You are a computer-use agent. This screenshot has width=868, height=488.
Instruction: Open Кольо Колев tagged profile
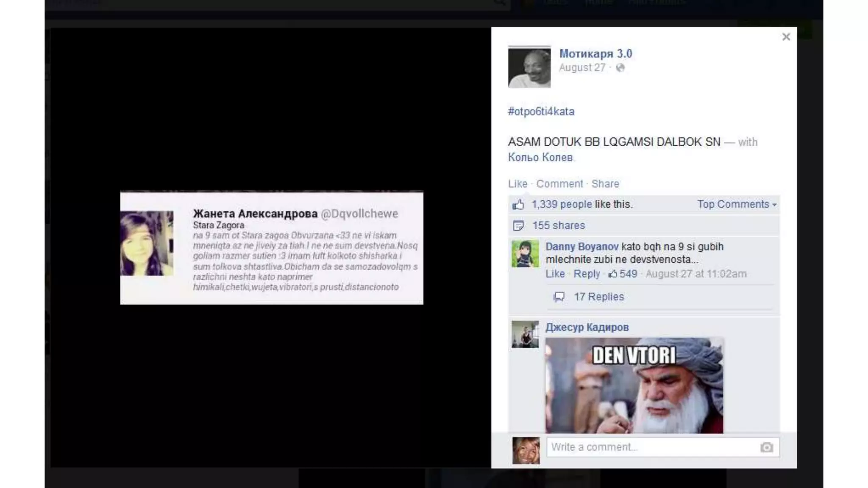pos(540,158)
